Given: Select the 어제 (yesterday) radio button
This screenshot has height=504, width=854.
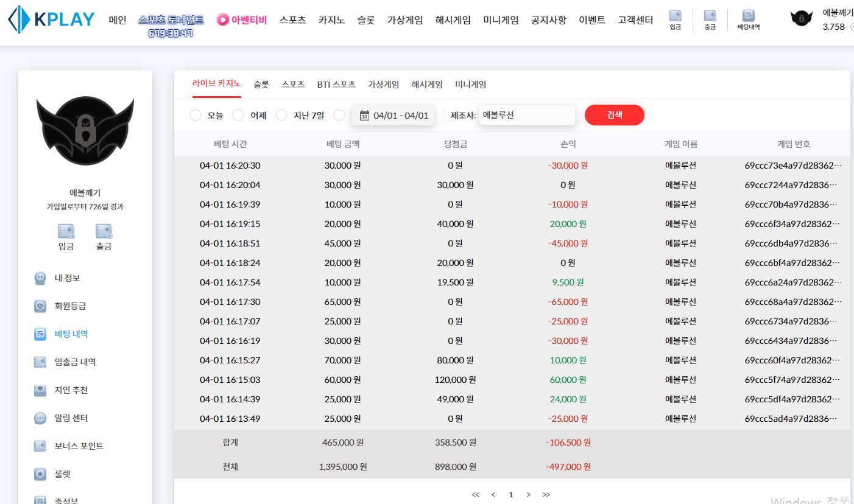Looking at the screenshot, I should [x=238, y=115].
